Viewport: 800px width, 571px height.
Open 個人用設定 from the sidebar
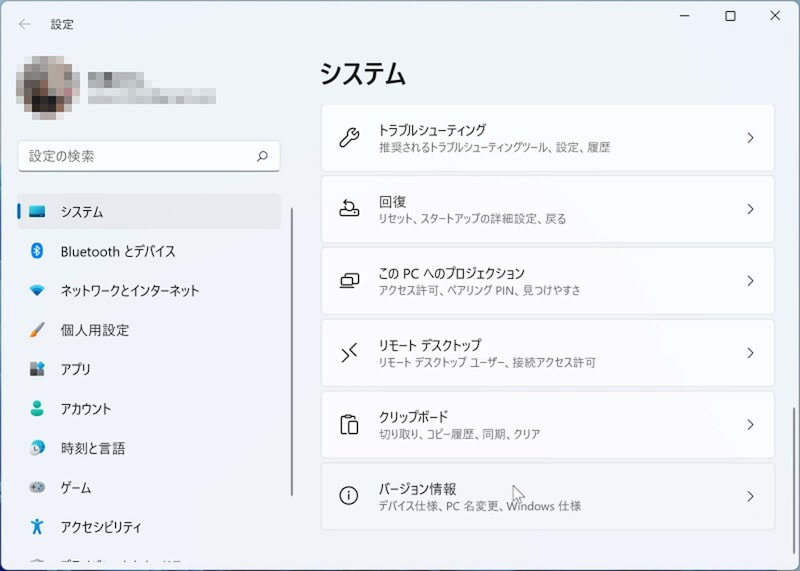click(x=95, y=330)
